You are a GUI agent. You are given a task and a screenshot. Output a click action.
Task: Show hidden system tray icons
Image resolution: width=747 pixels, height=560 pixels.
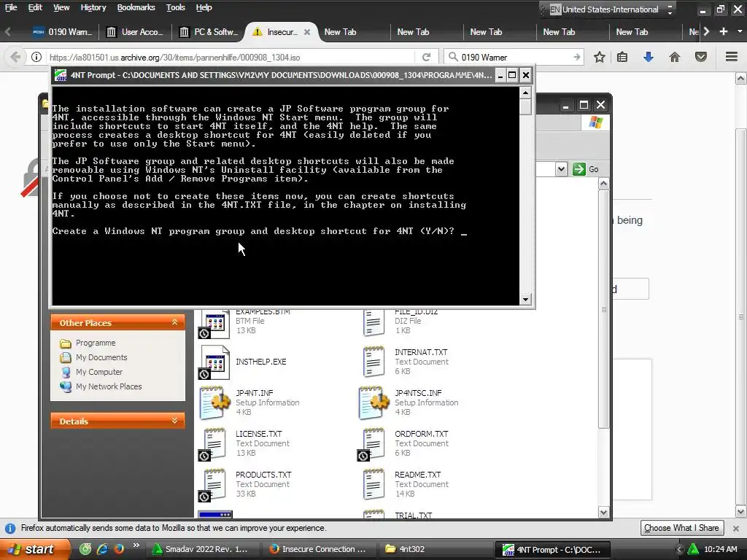pyautogui.click(x=679, y=550)
